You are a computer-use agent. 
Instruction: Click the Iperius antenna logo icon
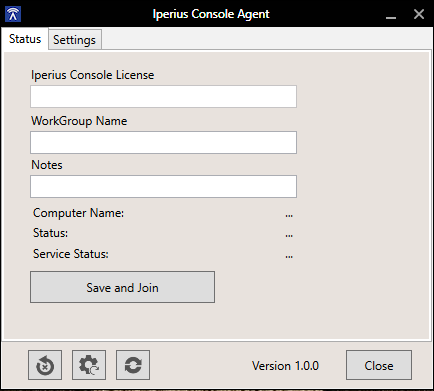[13, 14]
